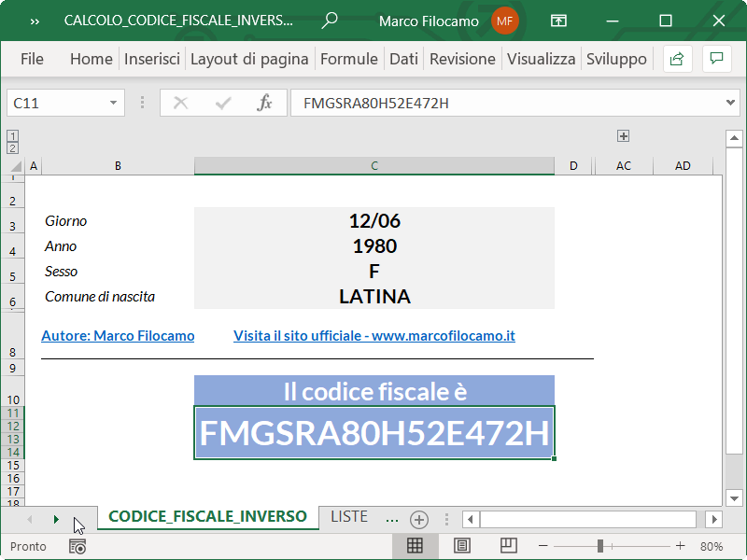Click the zoom slider in the status bar
This screenshot has height=560, width=747.
tap(599, 546)
